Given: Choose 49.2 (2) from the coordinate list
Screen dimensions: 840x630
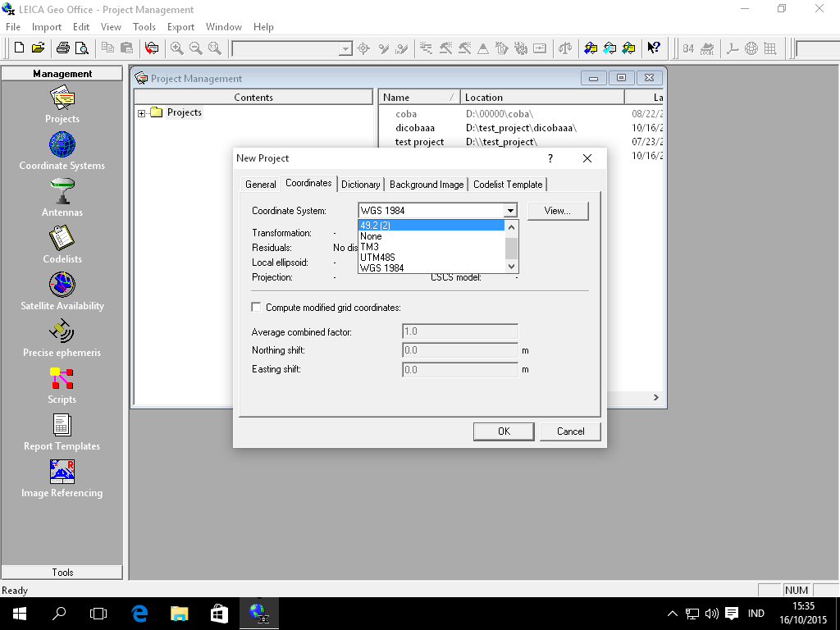Looking at the screenshot, I should click(x=431, y=226).
